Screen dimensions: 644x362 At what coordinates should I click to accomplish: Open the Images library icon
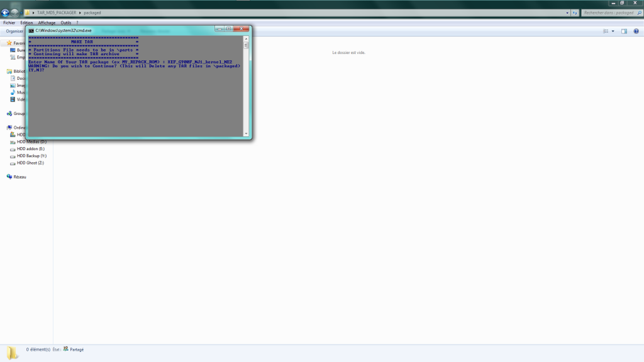tap(13, 85)
